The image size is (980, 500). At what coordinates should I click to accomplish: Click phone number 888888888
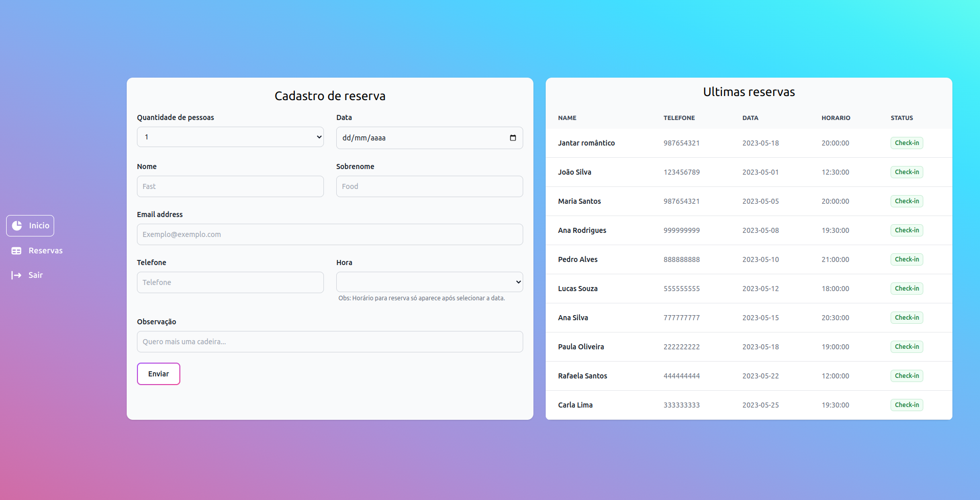coord(682,259)
